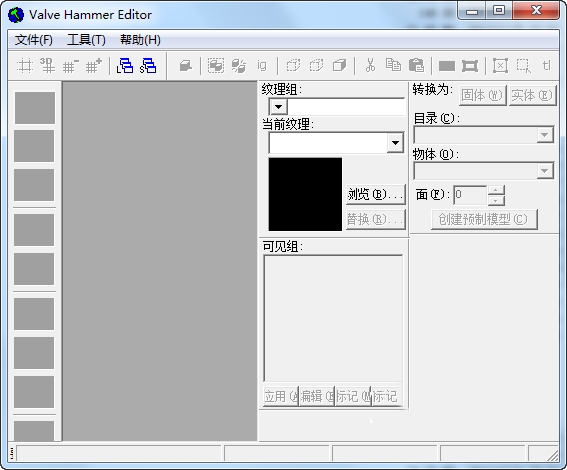The width and height of the screenshot is (567, 470).
Task: Click the paste clipboard icon
Action: pos(416,66)
